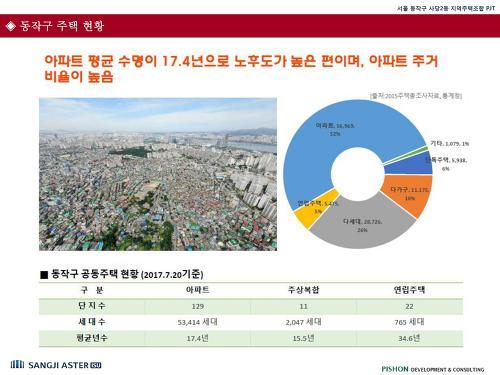Click the diamond bullet icon in the title bar

pos(11,26)
